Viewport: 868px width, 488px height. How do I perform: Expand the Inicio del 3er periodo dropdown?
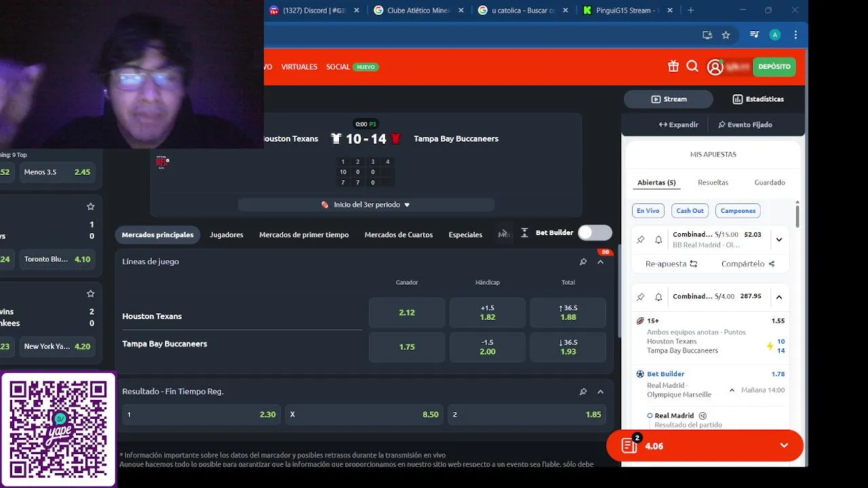366,205
